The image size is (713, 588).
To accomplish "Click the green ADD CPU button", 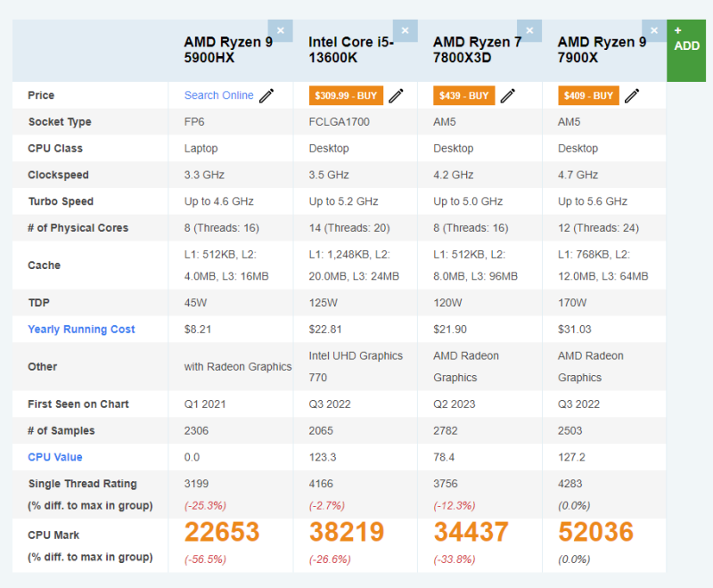I will point(686,51).
